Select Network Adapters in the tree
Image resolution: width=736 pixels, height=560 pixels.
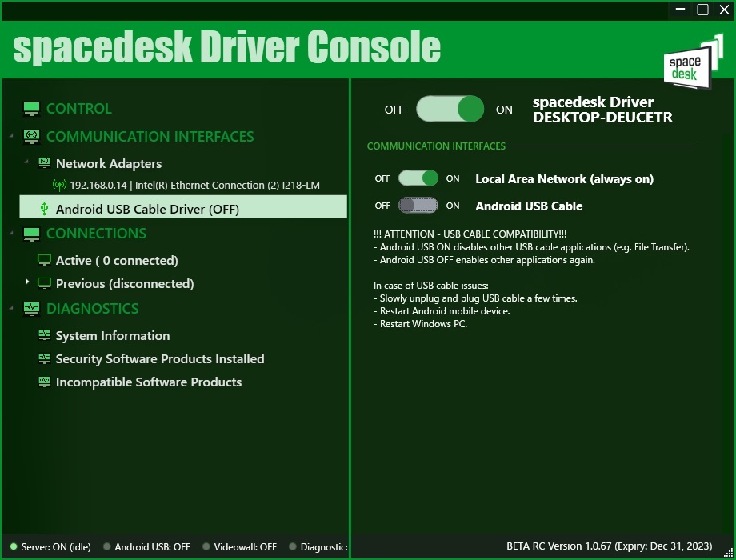point(109,163)
